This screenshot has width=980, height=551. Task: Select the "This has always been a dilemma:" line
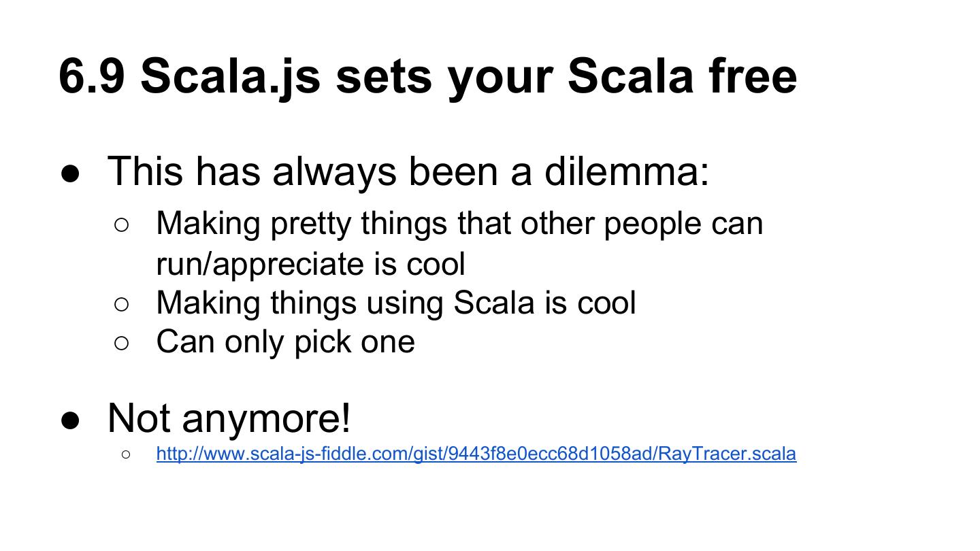tap(408, 171)
